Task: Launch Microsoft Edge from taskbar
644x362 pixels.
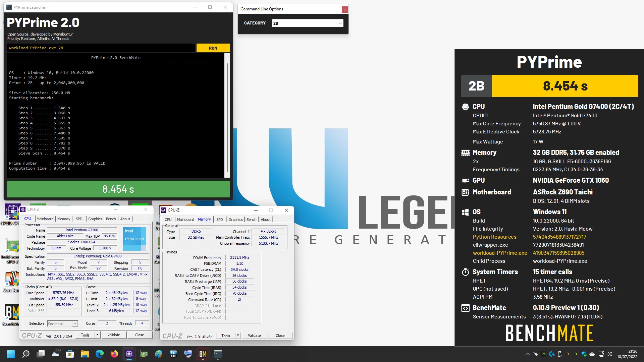Action: pos(100,354)
